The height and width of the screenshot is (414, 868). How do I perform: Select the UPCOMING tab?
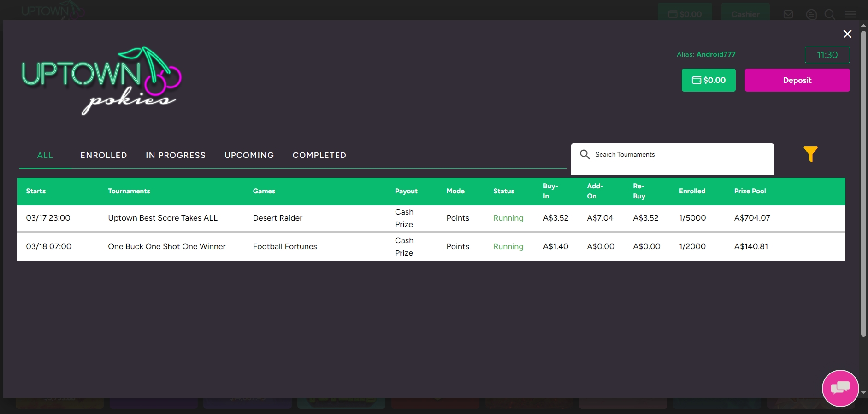point(249,155)
